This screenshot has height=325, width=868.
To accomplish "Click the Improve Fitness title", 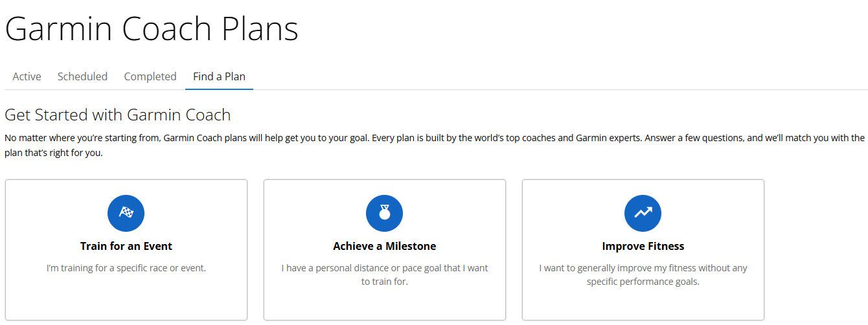I will point(643,246).
